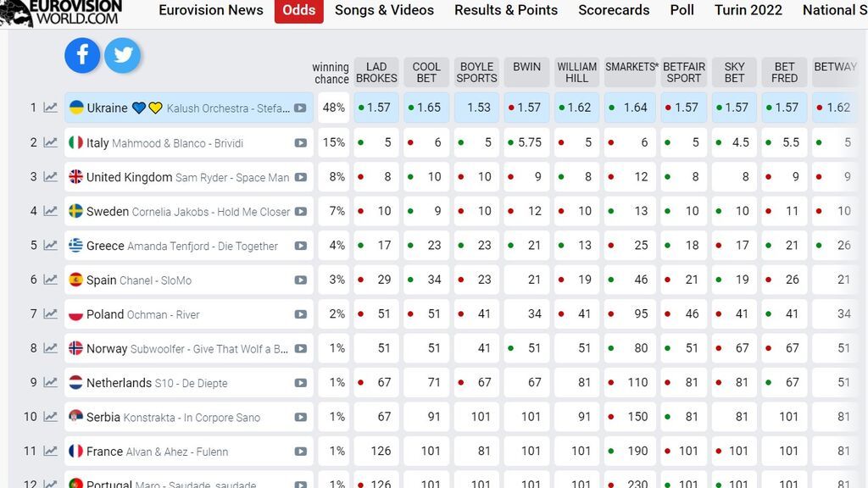Open the odds trend chart for Netherlands
Image resolution: width=868 pixels, height=488 pixels.
pyautogui.click(x=50, y=382)
